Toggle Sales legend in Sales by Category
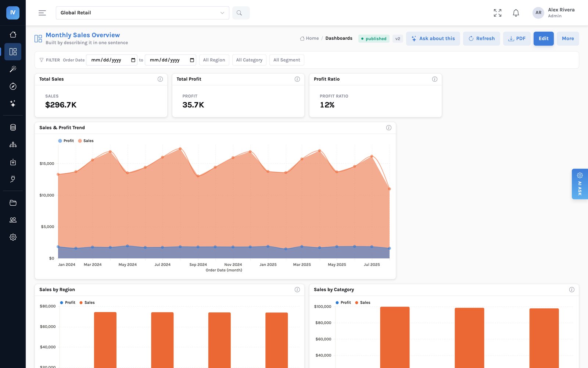 [363, 302]
